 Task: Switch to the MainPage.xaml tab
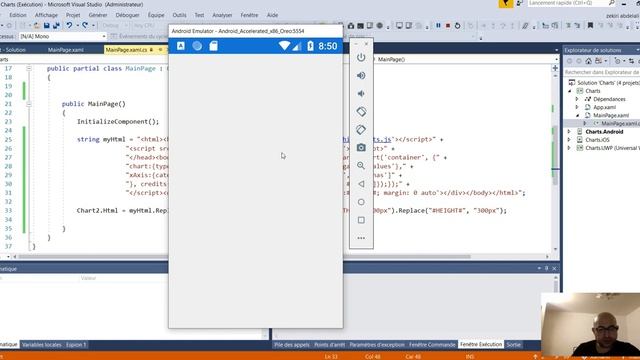66,50
